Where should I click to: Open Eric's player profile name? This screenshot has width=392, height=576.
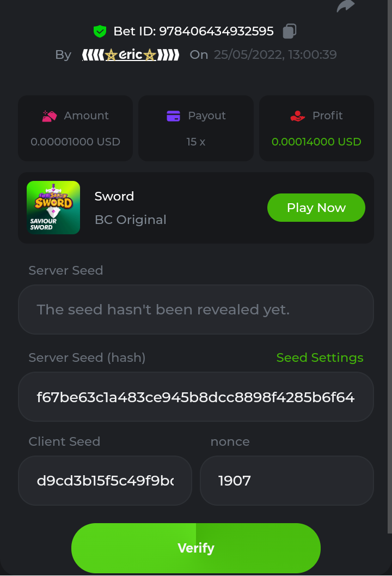(131, 54)
